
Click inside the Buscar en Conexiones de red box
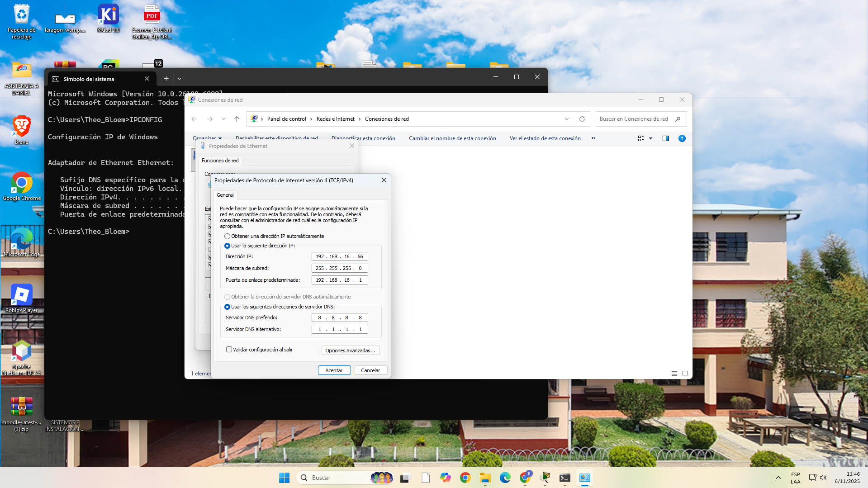638,118
